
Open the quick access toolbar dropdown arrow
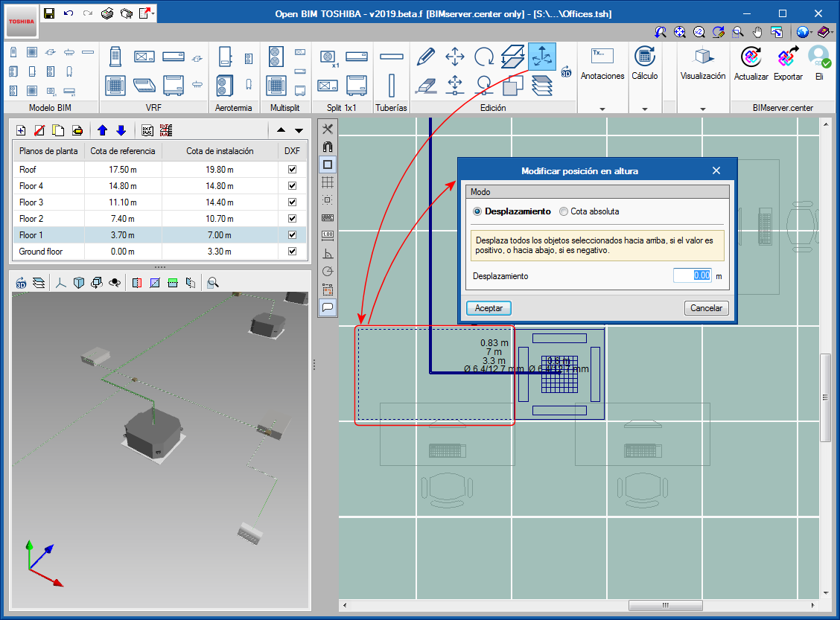153,13
